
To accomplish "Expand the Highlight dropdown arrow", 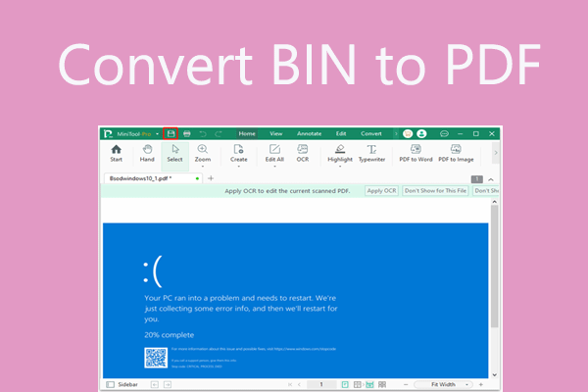I will (x=340, y=167).
